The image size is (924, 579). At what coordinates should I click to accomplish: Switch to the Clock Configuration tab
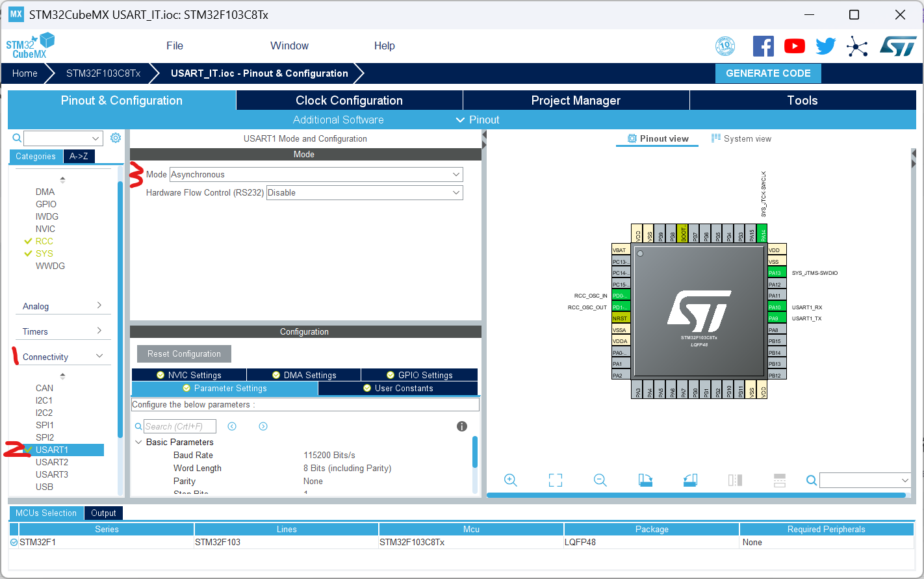(x=349, y=100)
